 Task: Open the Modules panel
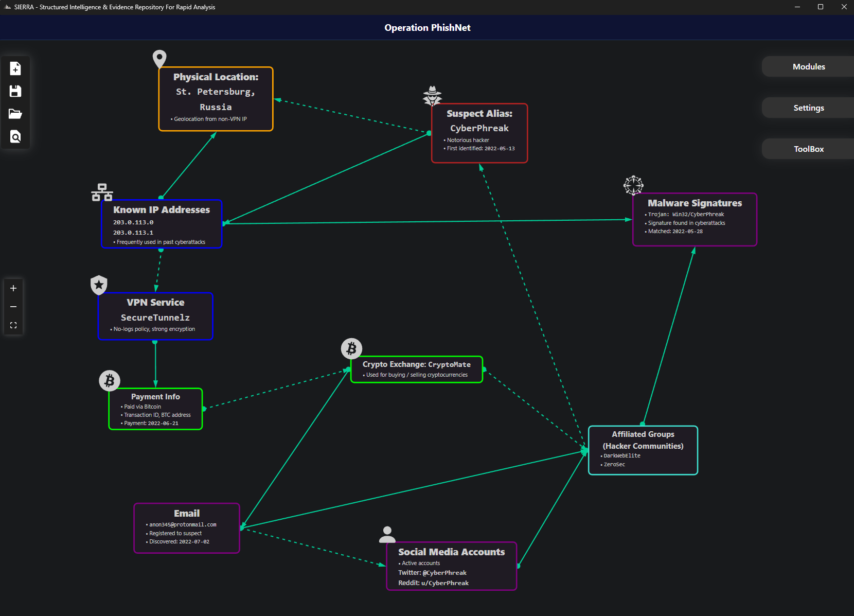[x=808, y=66]
